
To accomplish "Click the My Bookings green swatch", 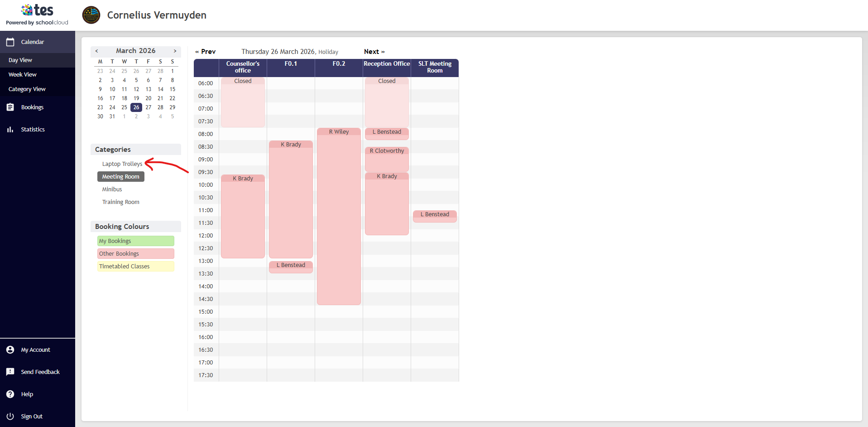I will (136, 241).
